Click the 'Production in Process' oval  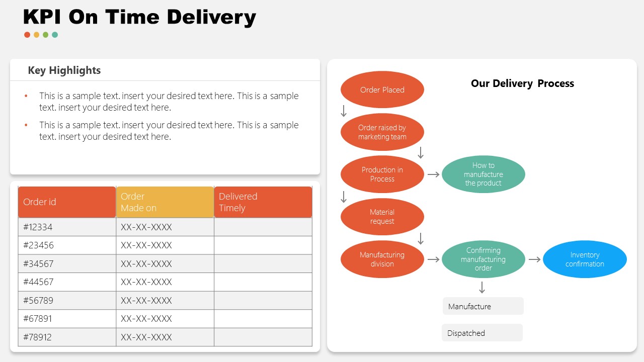(382, 174)
